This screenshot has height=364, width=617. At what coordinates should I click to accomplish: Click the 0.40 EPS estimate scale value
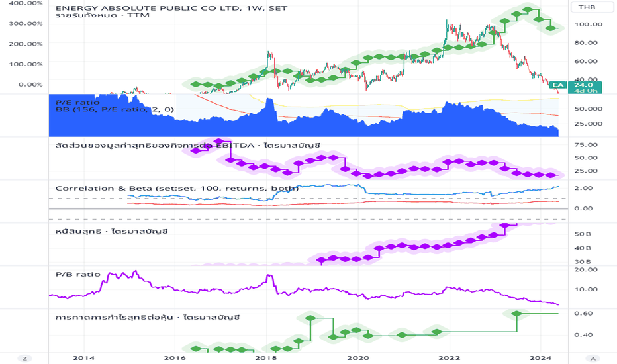pos(583,335)
